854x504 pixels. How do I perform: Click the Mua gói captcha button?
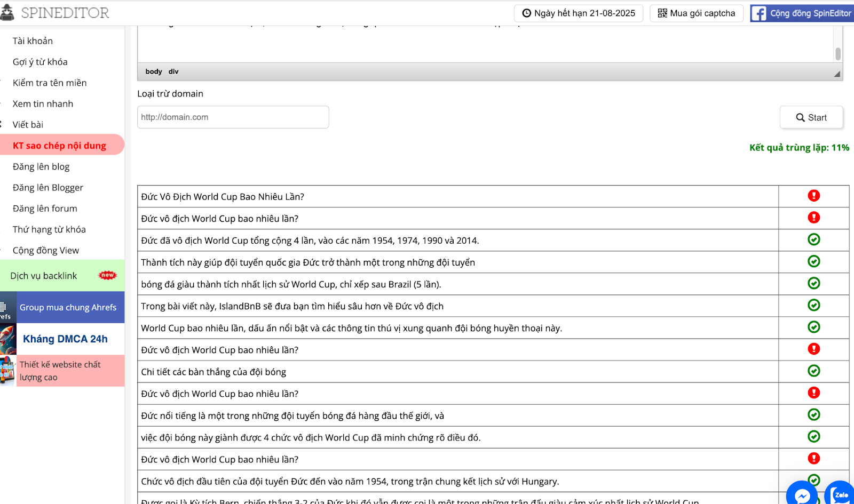[697, 13]
